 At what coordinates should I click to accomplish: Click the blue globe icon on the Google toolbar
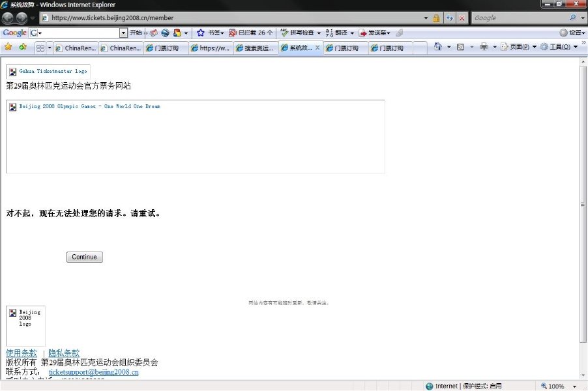(x=166, y=33)
